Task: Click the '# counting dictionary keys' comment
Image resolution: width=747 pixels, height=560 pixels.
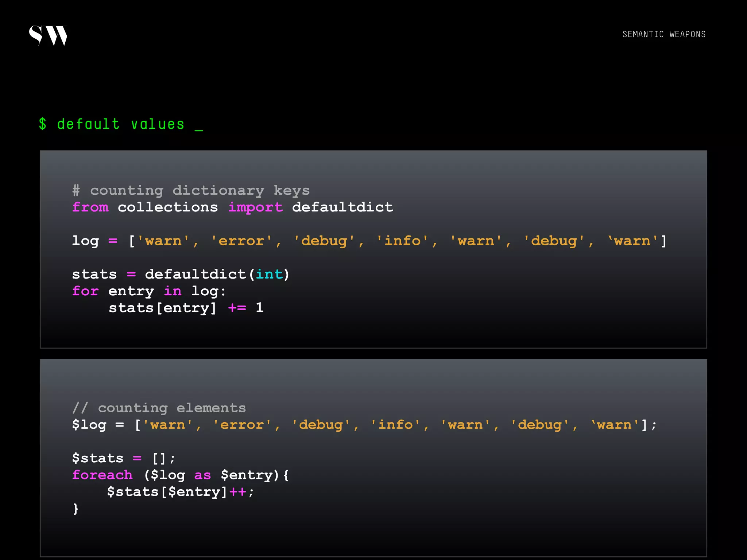Action: tap(191, 190)
